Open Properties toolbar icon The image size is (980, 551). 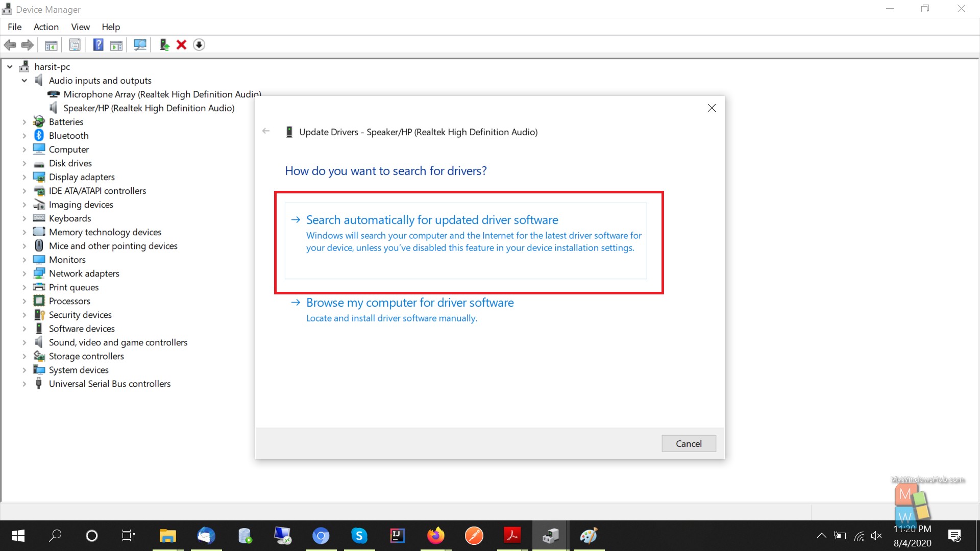(75, 45)
